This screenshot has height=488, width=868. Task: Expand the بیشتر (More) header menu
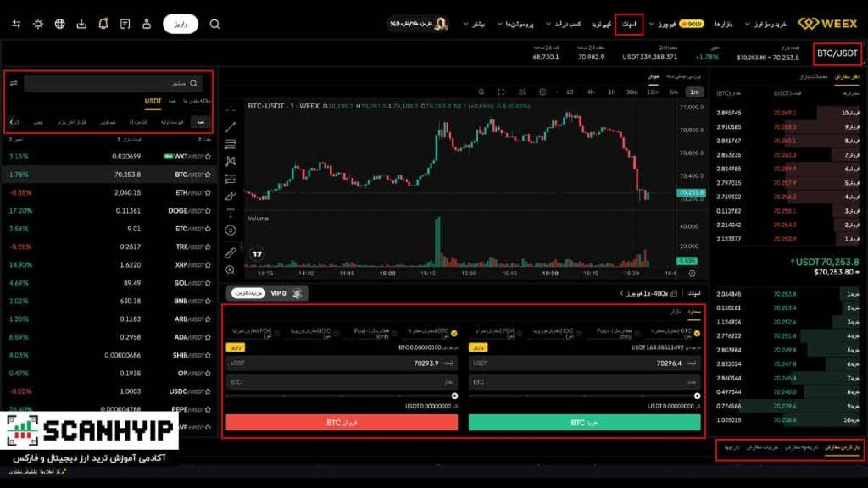click(x=474, y=24)
